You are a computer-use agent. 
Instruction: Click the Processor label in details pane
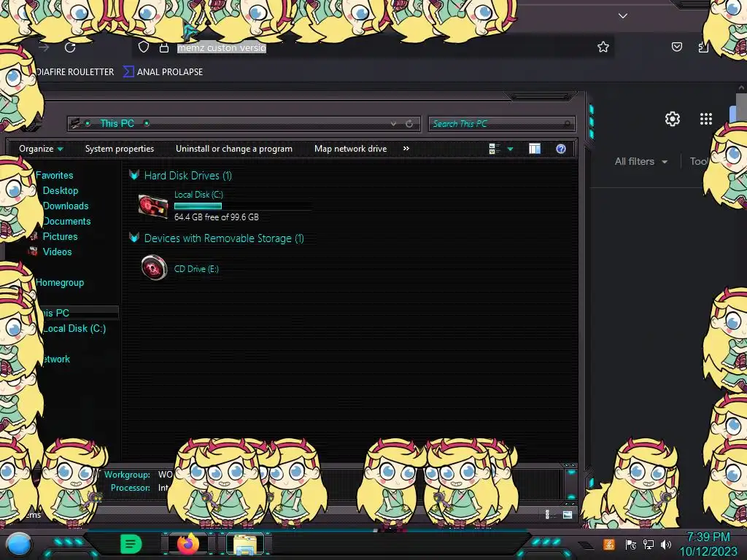(x=130, y=488)
